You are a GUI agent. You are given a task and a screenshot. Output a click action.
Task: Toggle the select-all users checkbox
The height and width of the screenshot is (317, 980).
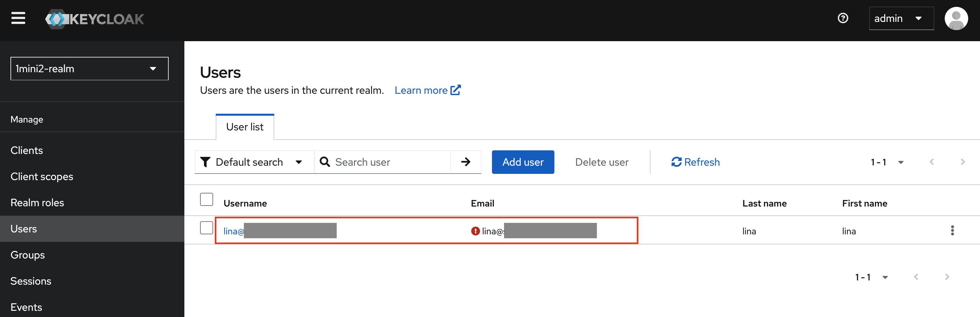pos(207,199)
